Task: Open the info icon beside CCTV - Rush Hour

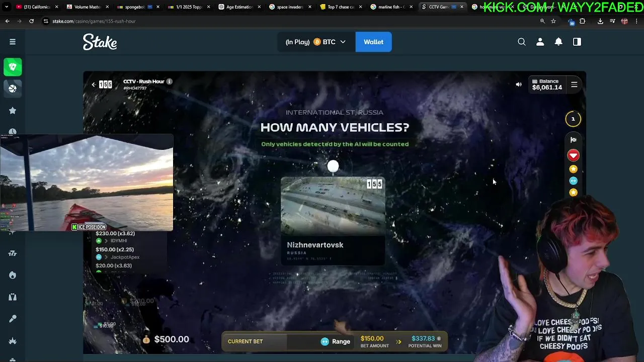Action: click(x=169, y=81)
